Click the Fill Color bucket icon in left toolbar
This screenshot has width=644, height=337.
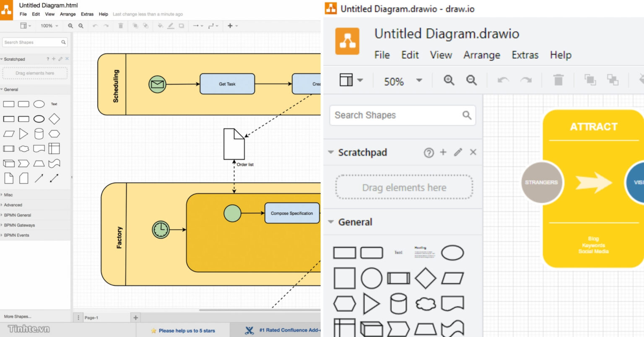click(x=160, y=26)
